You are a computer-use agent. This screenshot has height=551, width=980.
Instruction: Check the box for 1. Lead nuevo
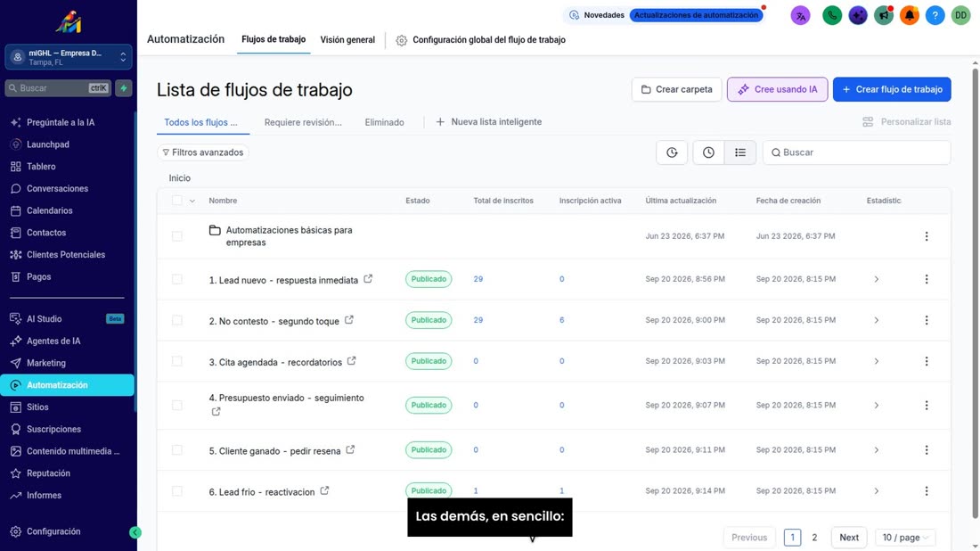177,279
